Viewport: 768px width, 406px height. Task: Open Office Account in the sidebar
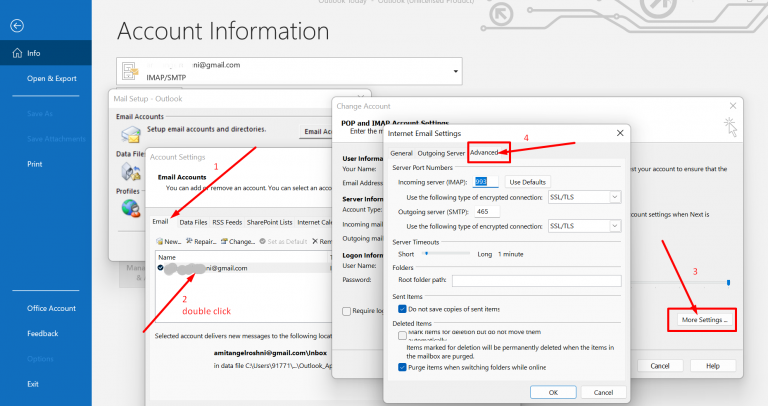pos(51,308)
